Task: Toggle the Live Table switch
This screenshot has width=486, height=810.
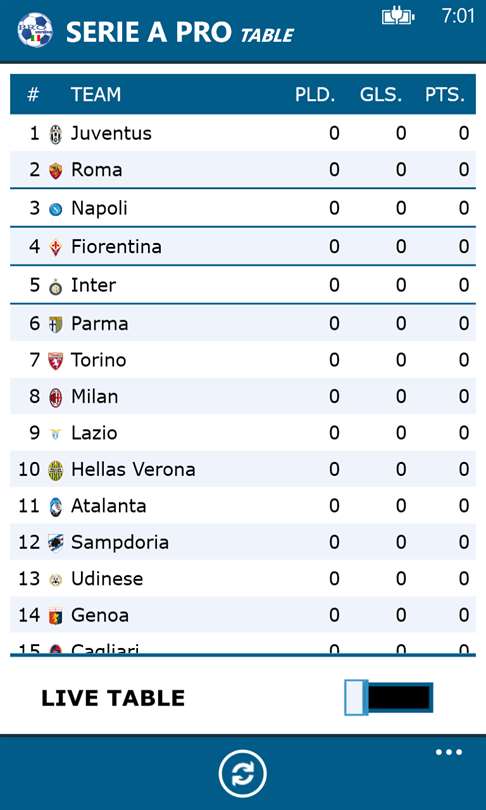Action: 389,698
